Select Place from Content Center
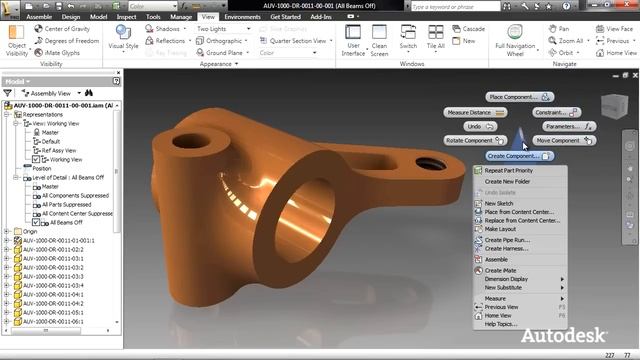The width and height of the screenshot is (640, 360). (x=520, y=212)
